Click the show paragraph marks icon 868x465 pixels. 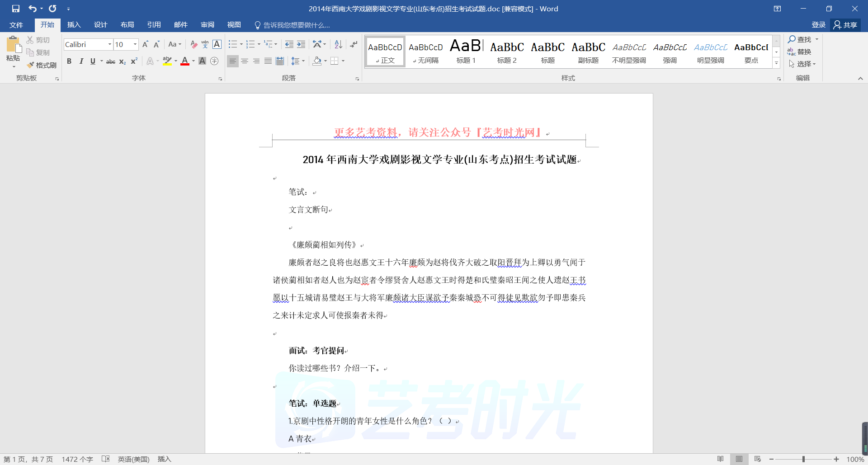(354, 44)
